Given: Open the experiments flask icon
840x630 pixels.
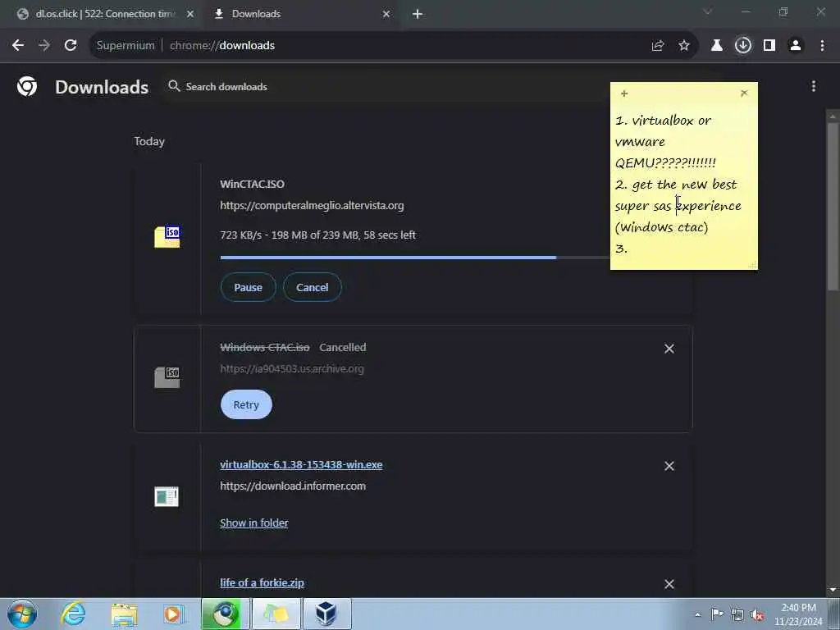Looking at the screenshot, I should (717, 46).
